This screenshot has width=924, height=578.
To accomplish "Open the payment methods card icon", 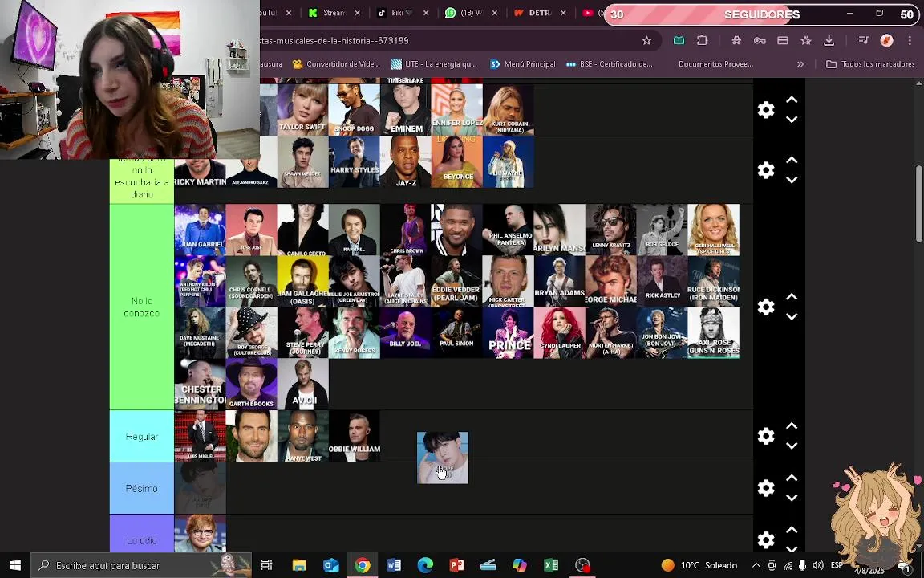I will tap(783, 40).
